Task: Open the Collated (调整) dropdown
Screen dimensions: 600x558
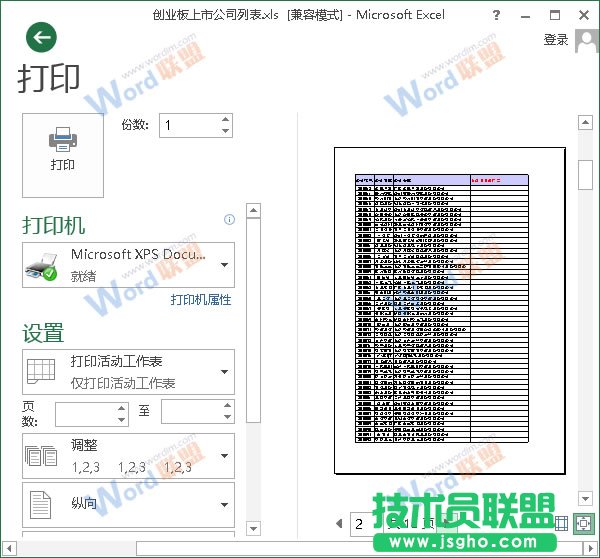Action: [128, 456]
